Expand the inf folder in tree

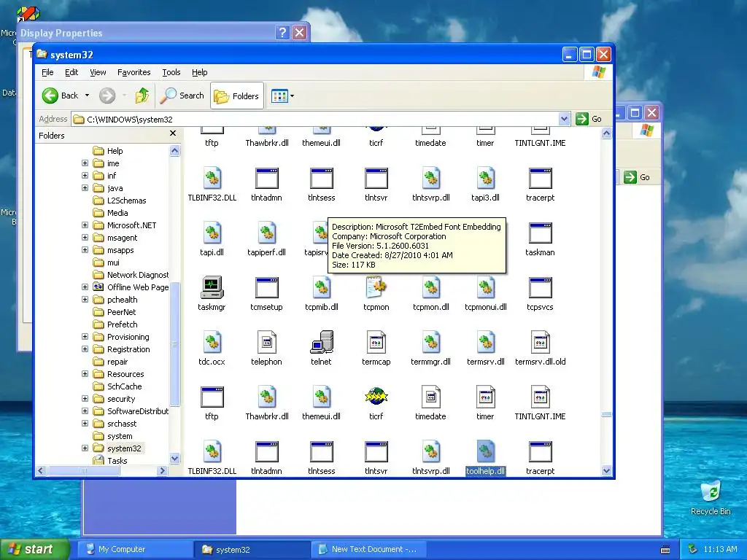click(85, 175)
